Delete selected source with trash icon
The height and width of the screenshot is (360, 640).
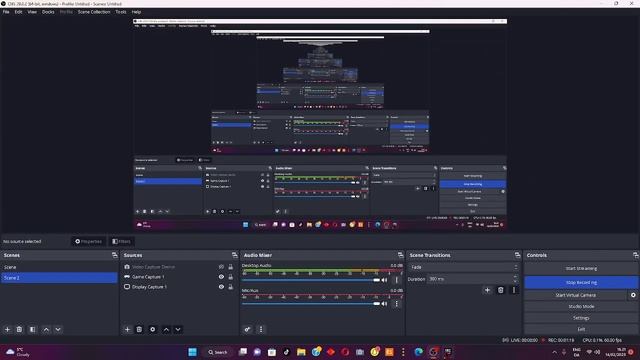(139, 329)
